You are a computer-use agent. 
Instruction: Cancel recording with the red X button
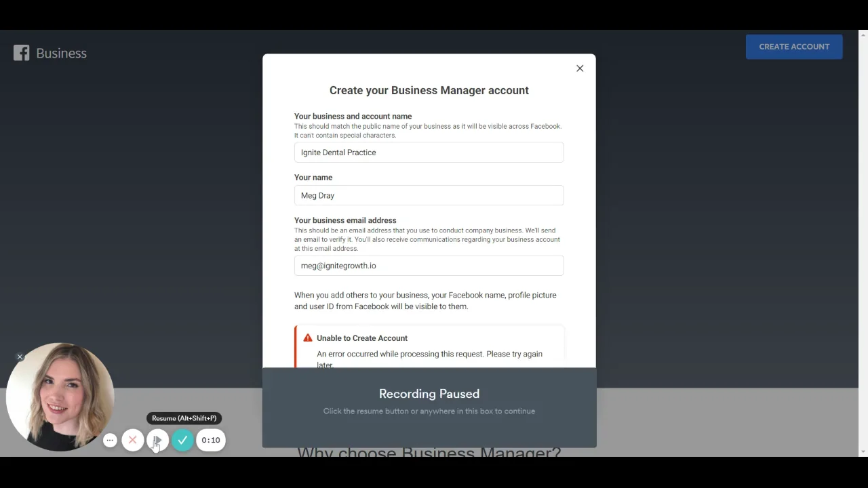click(133, 440)
